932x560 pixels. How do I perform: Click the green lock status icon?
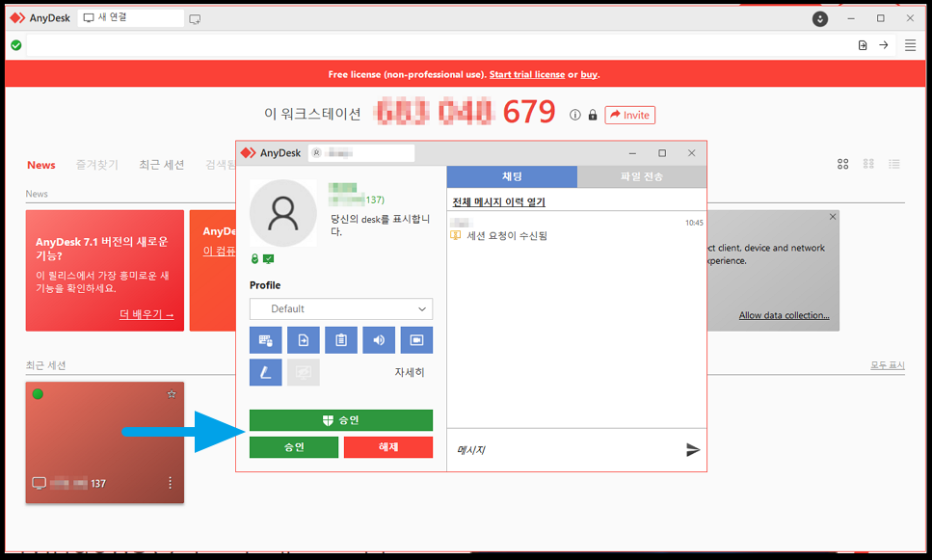[x=255, y=258]
